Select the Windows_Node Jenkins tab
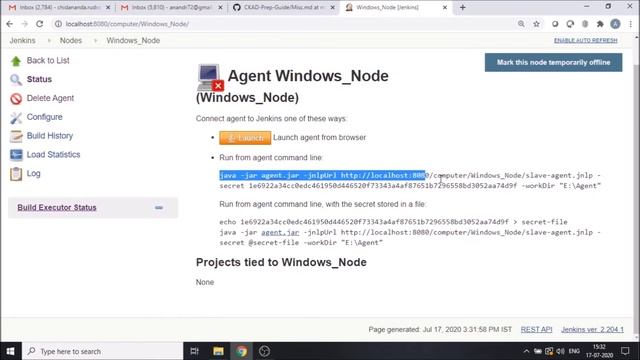This screenshot has width=640, height=360. coord(395,7)
